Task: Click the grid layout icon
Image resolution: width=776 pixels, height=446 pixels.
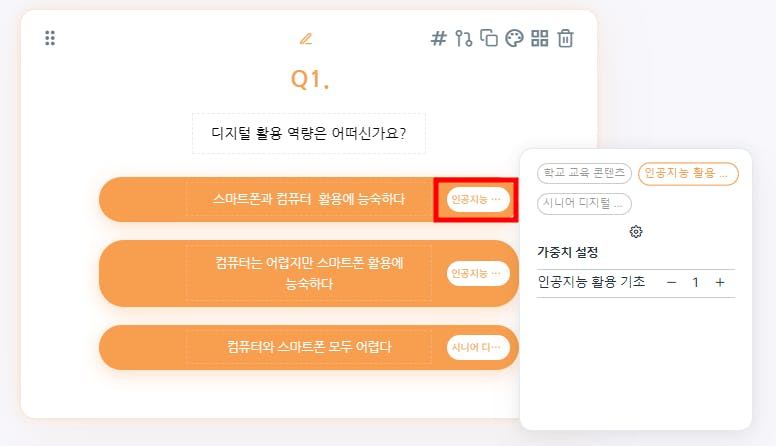Action: (540, 39)
